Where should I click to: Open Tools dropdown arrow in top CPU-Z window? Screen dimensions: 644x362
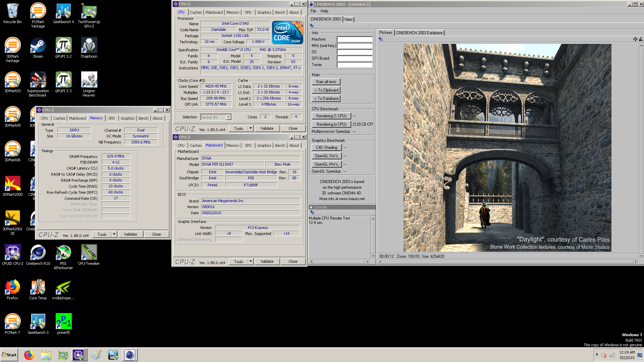tap(251, 128)
